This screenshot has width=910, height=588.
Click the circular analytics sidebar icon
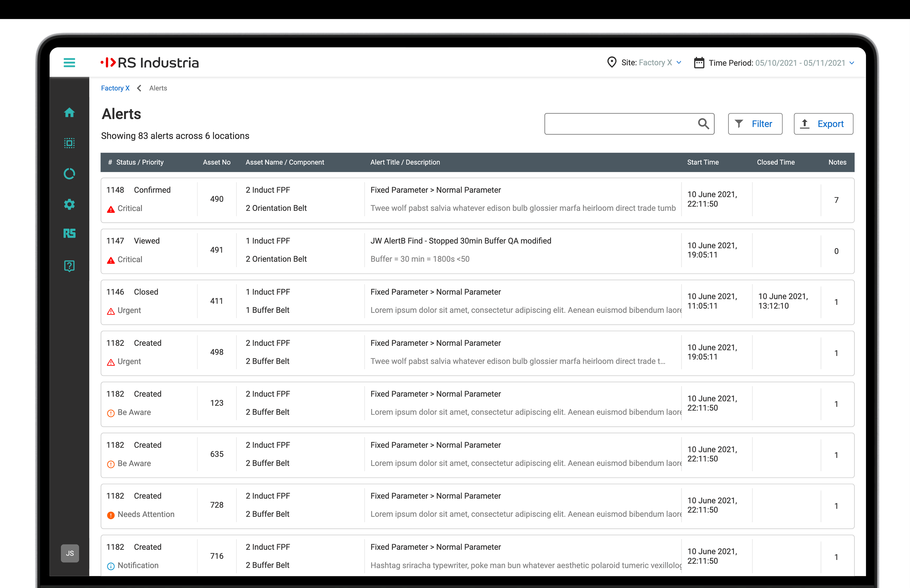click(x=69, y=174)
